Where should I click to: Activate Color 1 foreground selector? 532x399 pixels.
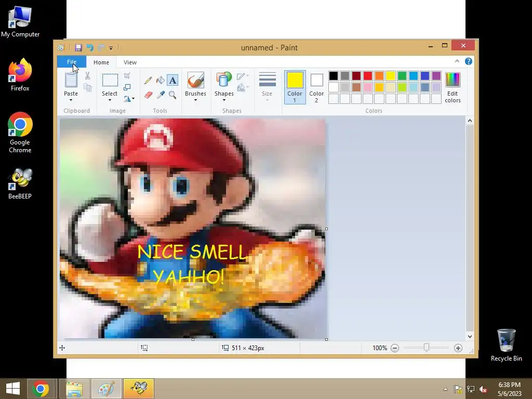tap(295, 87)
